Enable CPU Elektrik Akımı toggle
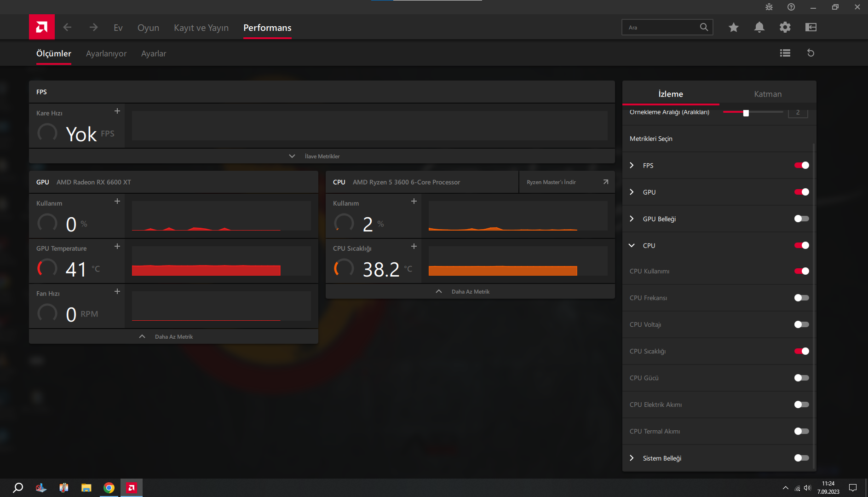Viewport: 868px width, 497px height. [801, 405]
